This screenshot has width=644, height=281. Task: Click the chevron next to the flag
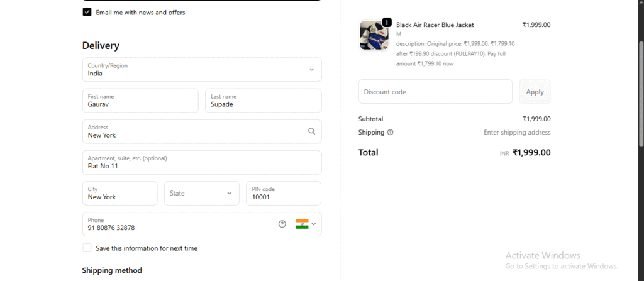click(313, 224)
